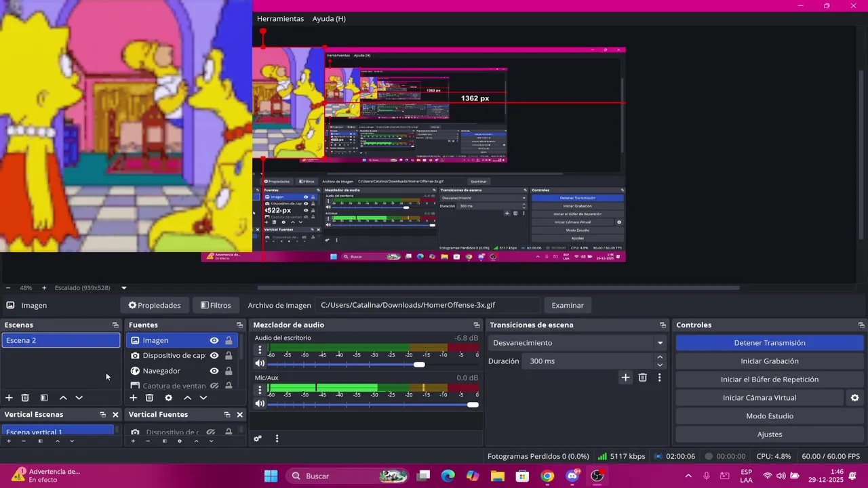Click Detener Transmisión button

click(770, 343)
